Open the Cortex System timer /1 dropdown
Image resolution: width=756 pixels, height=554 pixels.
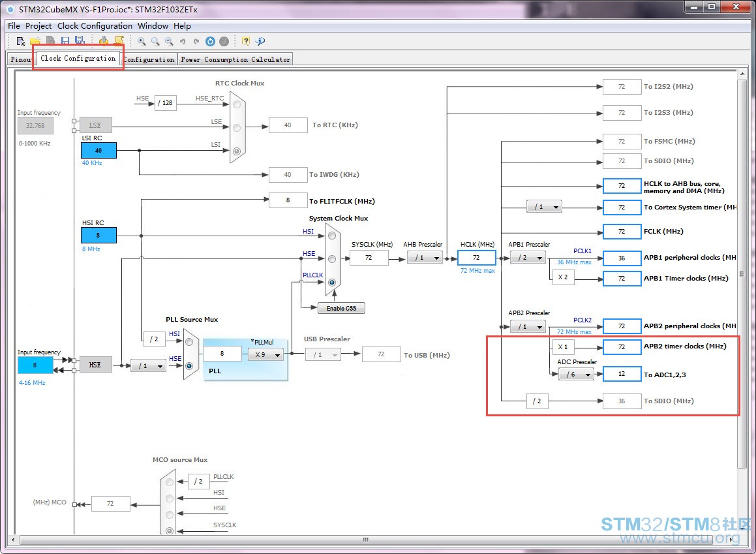tap(545, 207)
